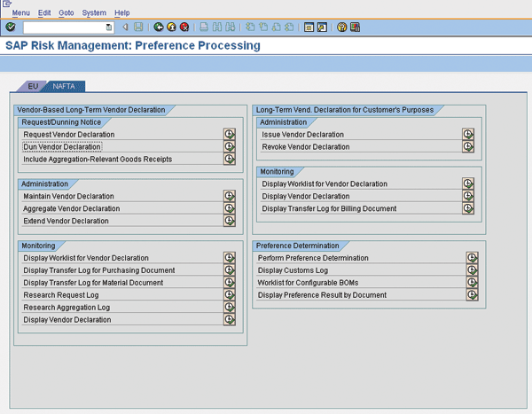532x414 pixels.
Task: Click the red Cancel icon
Action: pyautogui.click(x=184, y=27)
